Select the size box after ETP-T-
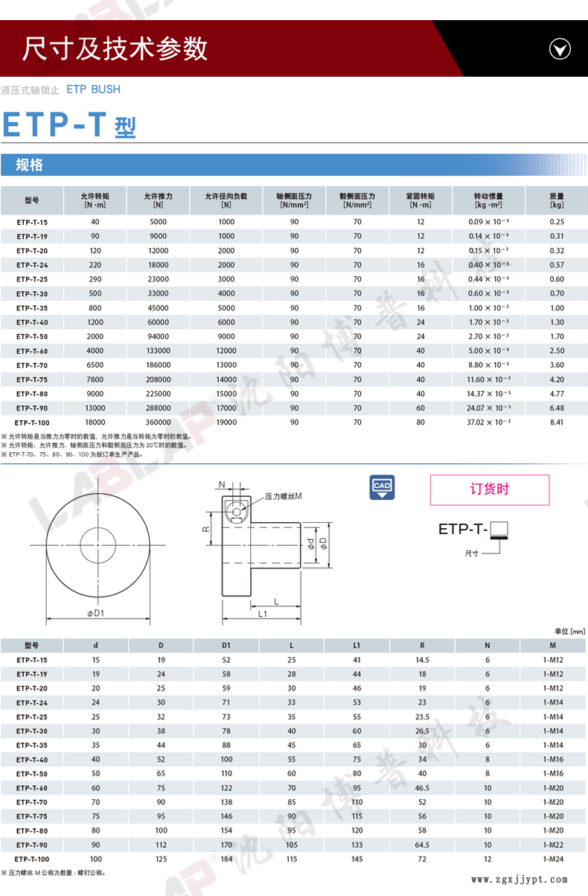The width and height of the screenshot is (588, 896). point(499,530)
